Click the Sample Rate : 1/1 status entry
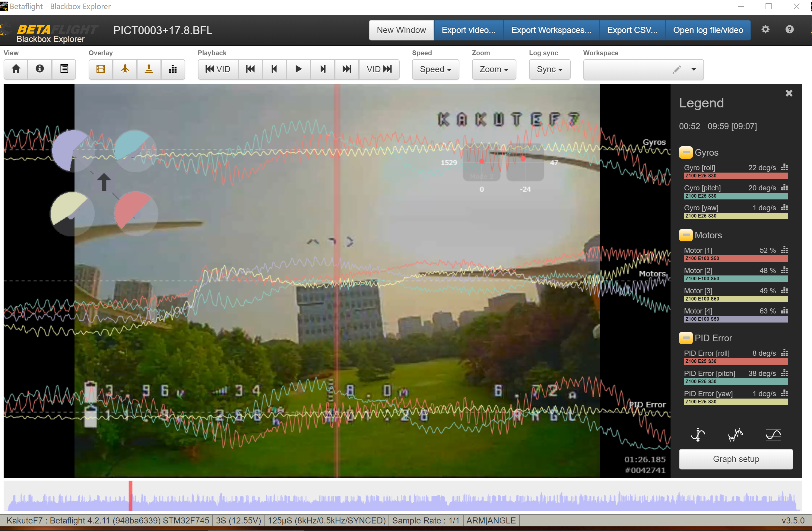This screenshot has width=812, height=531. tap(425, 520)
